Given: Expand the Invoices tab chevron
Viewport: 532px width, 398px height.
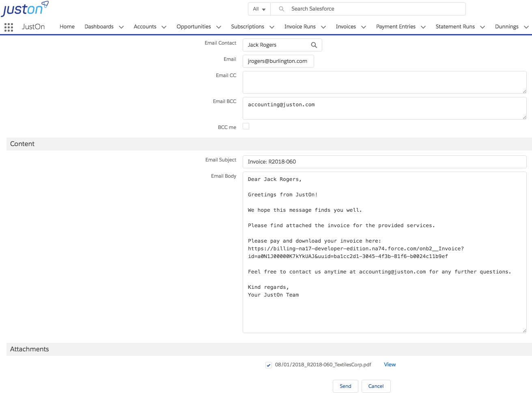Looking at the screenshot, I should click(x=364, y=27).
